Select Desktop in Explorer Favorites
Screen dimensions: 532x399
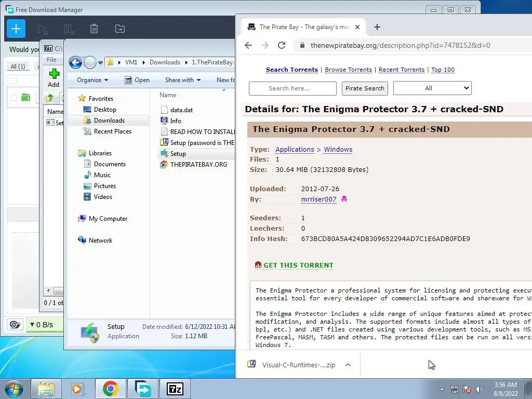[x=105, y=110]
